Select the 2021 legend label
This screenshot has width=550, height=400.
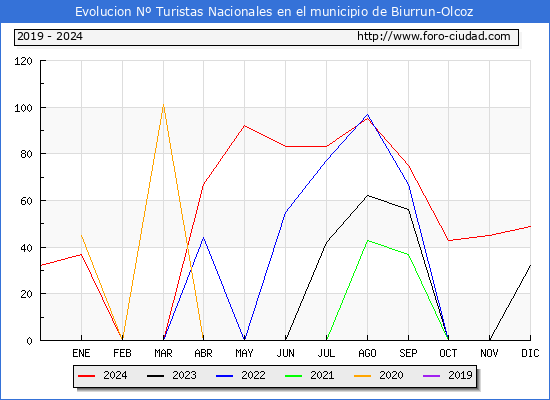(x=322, y=375)
